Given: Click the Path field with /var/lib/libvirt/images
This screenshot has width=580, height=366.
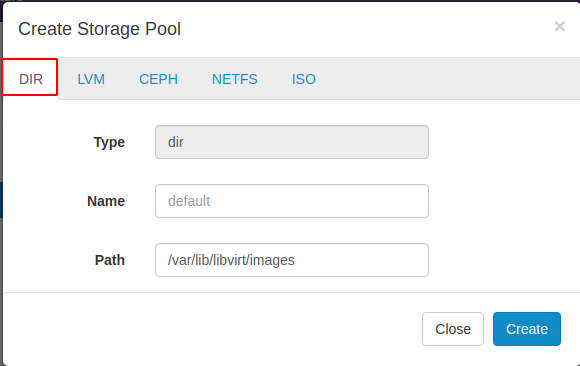Looking at the screenshot, I should 292,260.
